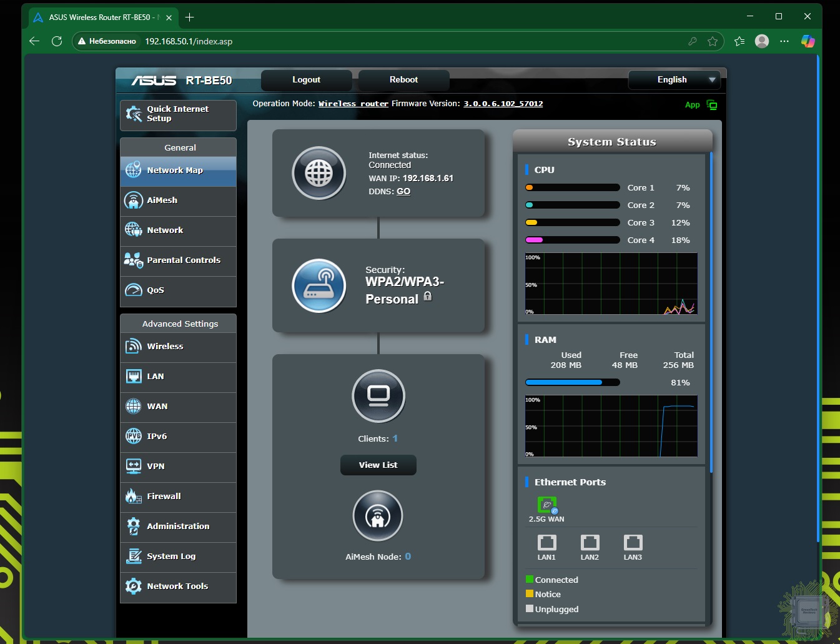Click the WAN globe icon in sidebar
The image size is (840, 644).
[x=134, y=406]
